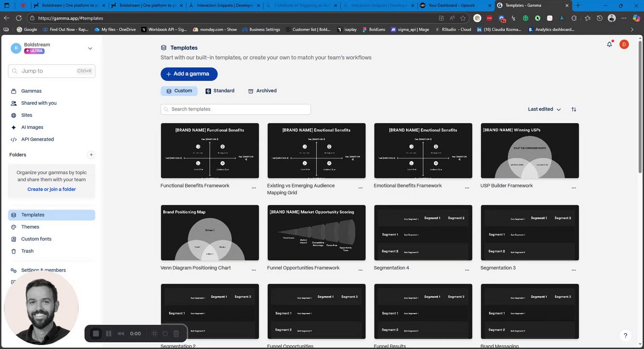The width and height of the screenshot is (644, 349).
Task: Bookmark this page with star icon
Action: (x=463, y=18)
